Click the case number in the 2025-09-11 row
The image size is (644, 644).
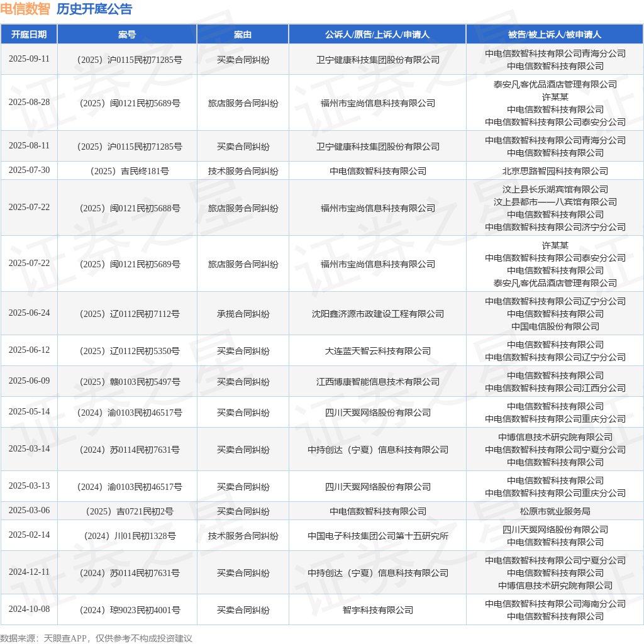[x=130, y=60]
